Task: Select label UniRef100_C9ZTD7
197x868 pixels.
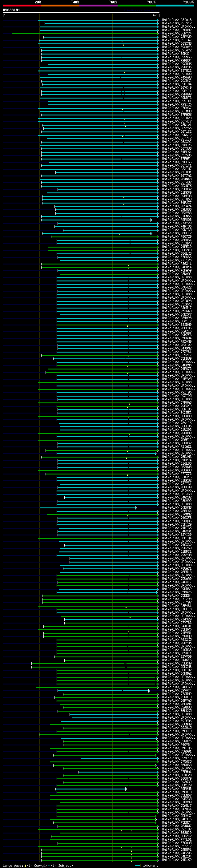Action: pos(177,829)
